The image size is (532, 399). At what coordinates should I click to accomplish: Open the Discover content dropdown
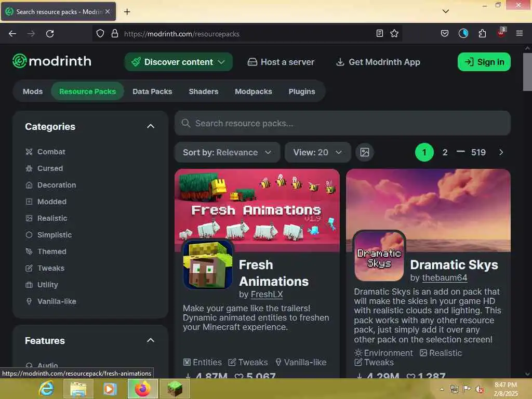click(179, 62)
